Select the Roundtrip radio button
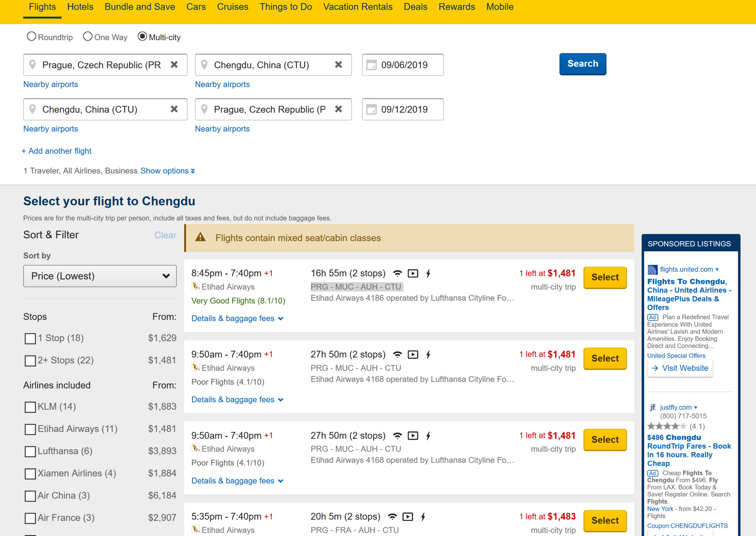 point(31,36)
